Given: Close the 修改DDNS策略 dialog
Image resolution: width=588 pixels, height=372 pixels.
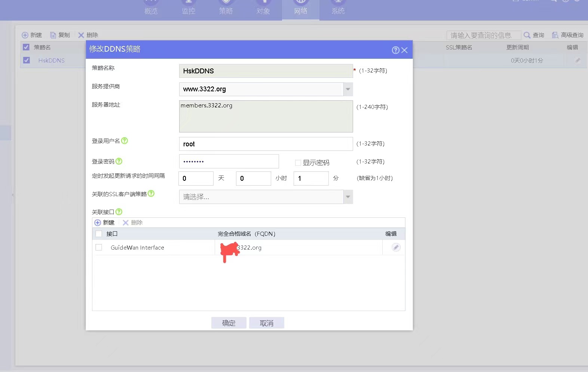Looking at the screenshot, I should tap(404, 50).
